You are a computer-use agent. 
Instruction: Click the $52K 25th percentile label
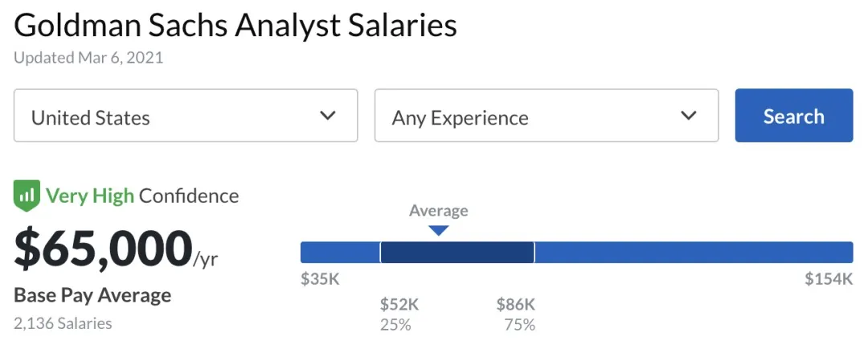click(x=399, y=305)
